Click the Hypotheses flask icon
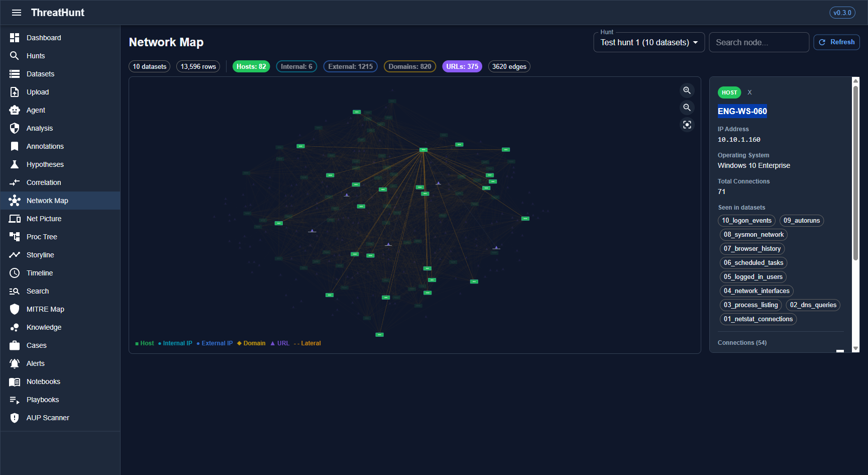 coord(15,164)
